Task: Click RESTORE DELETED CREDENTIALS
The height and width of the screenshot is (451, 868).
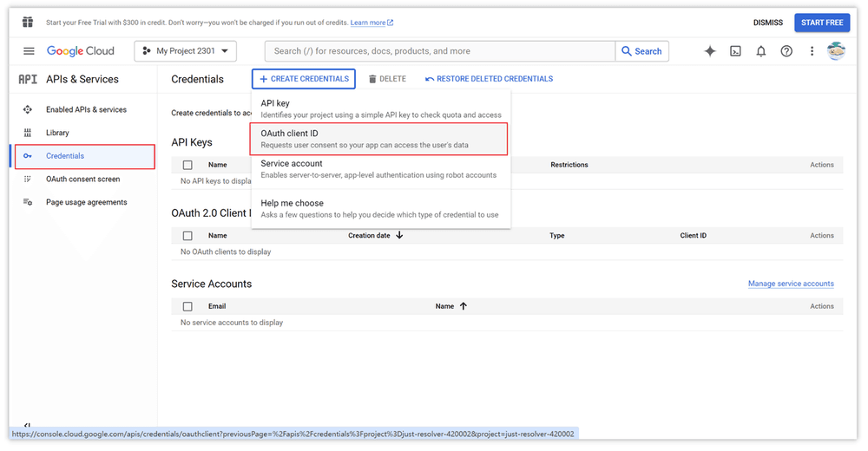Action: tap(489, 79)
